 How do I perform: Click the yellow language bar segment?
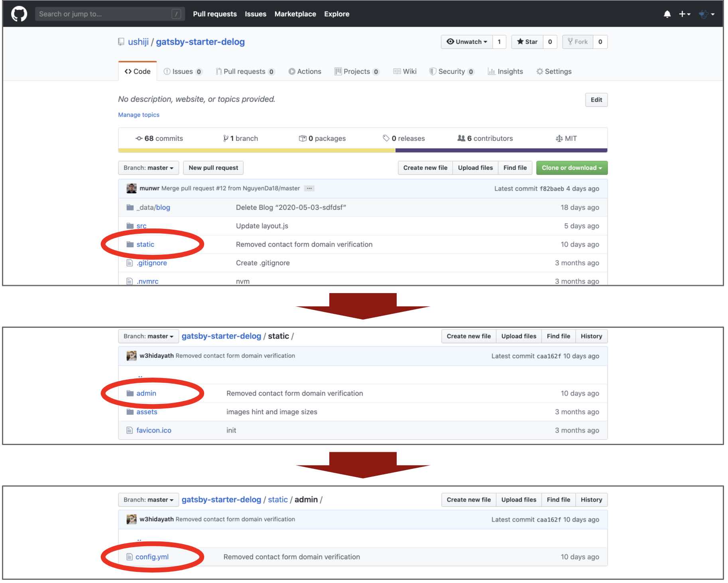(257, 150)
